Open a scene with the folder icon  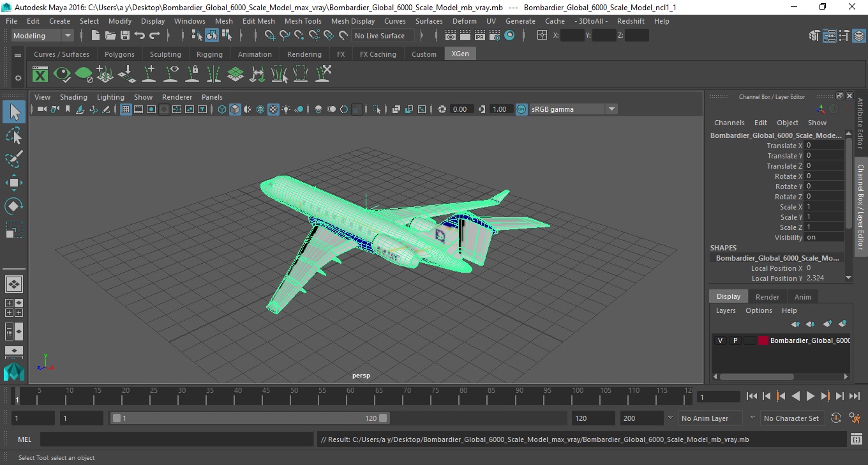click(110, 36)
